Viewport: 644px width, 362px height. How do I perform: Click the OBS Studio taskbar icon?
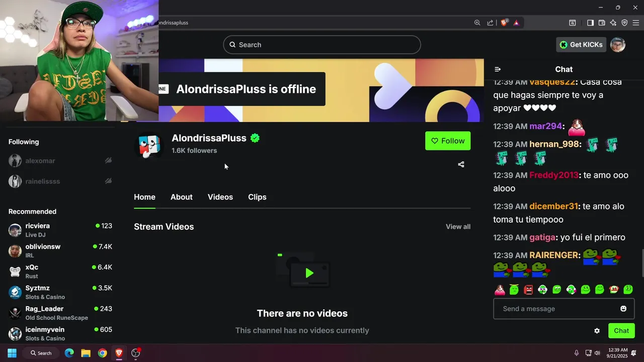tap(135, 353)
